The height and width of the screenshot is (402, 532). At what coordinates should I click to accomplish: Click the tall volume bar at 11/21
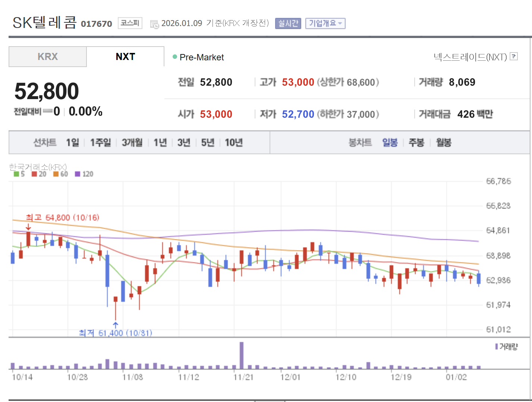(x=242, y=355)
